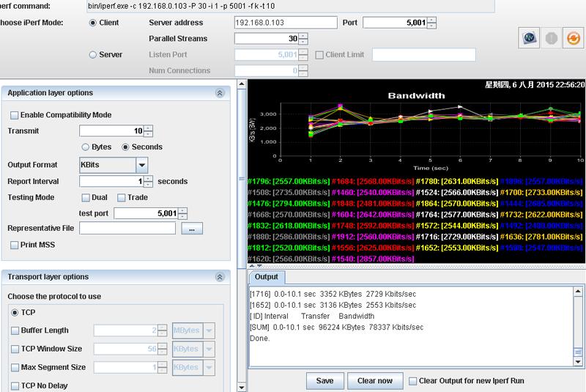Collapse the Application layer options panel
The image size is (586, 392).
[219, 93]
